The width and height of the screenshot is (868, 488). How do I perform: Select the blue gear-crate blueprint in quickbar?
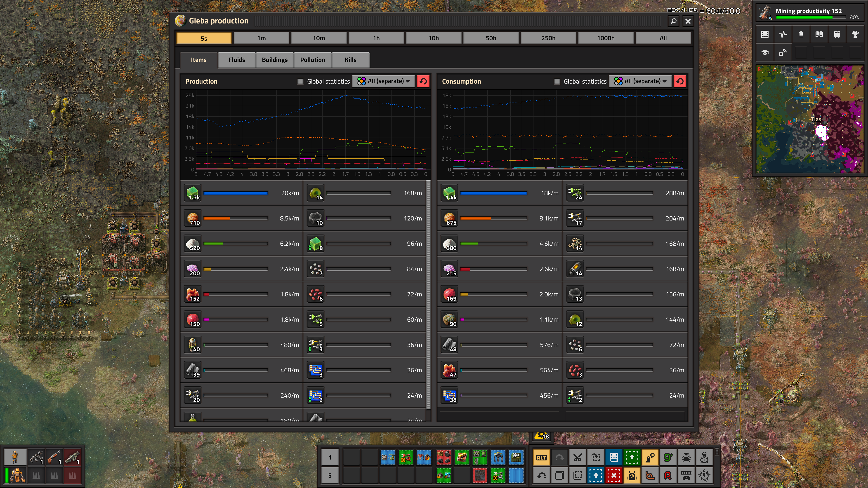[516, 457]
